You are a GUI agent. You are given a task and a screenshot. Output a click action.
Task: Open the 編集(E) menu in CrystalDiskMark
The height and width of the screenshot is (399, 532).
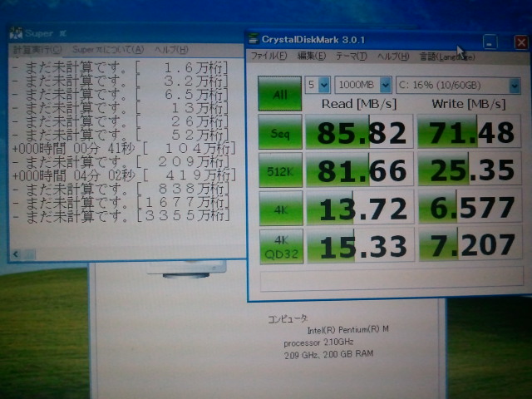click(312, 56)
